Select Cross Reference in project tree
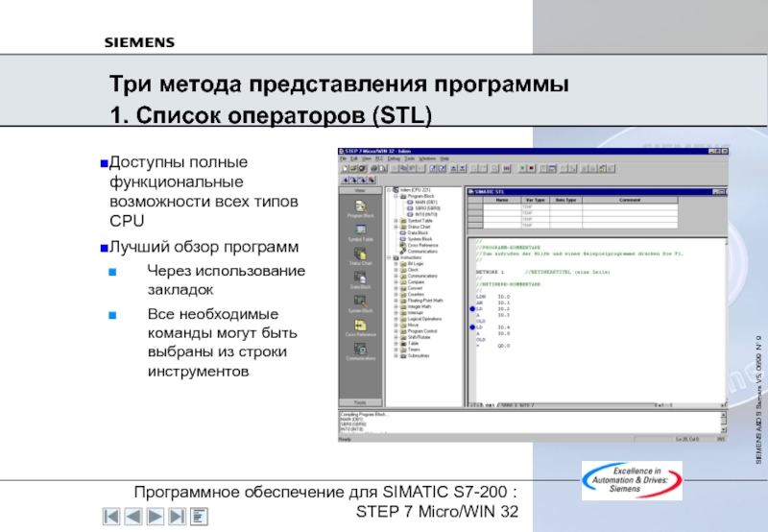The width and height of the screenshot is (768, 532). (x=420, y=245)
